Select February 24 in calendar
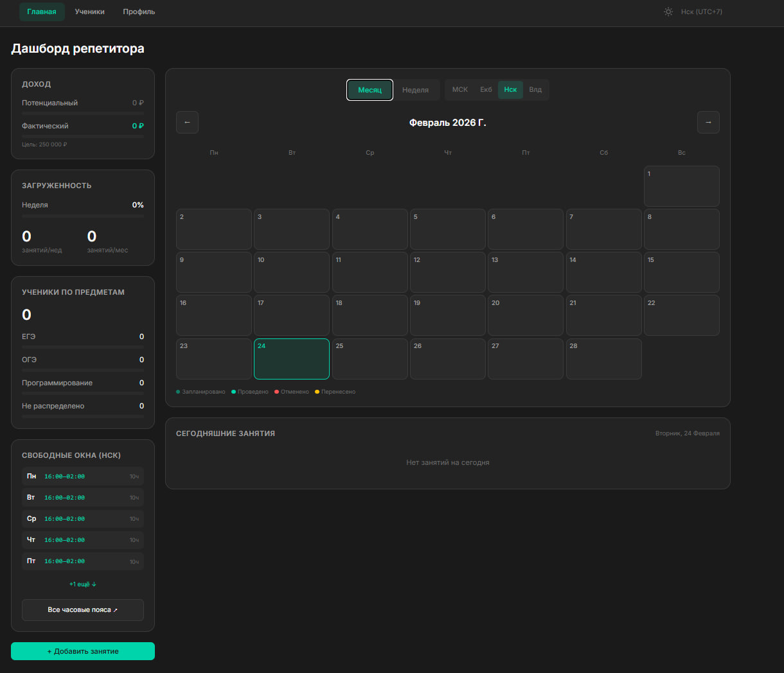This screenshot has height=673, width=784. coord(292,359)
